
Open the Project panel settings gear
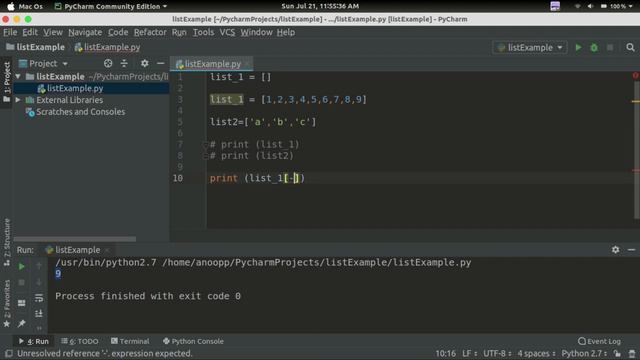(144, 63)
